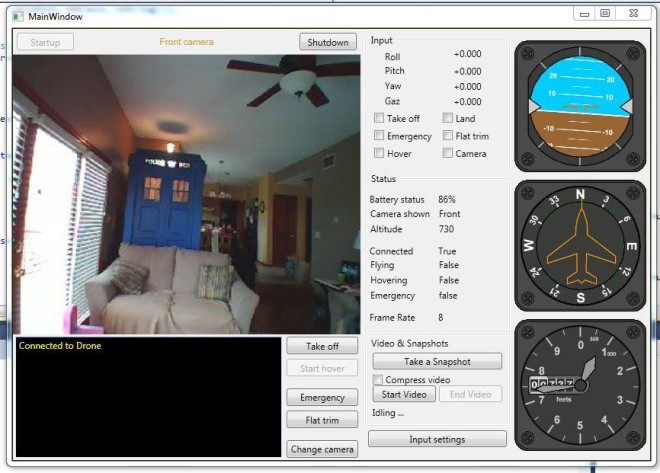This screenshot has height=473, width=660.
Task: Click Take a Snapshot
Action: click(437, 361)
